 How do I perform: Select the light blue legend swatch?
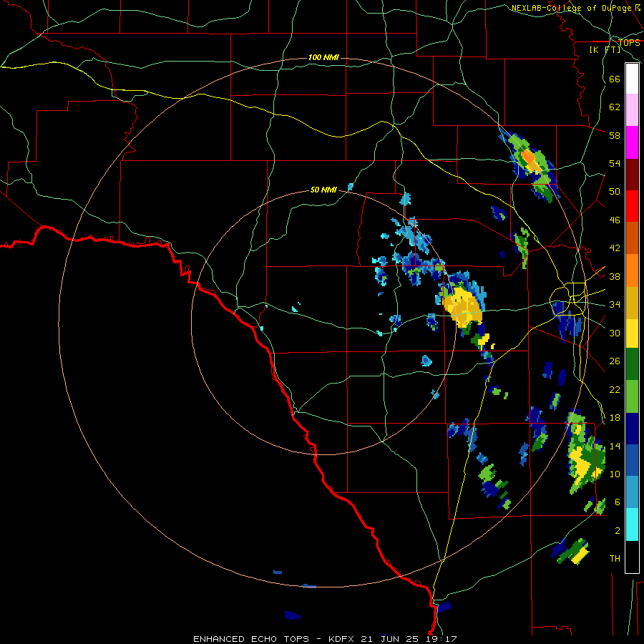tap(632, 492)
